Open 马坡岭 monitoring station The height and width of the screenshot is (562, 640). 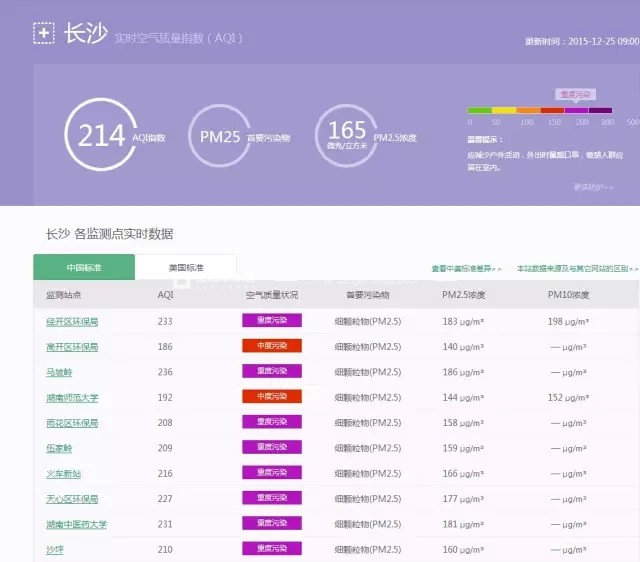(x=59, y=372)
